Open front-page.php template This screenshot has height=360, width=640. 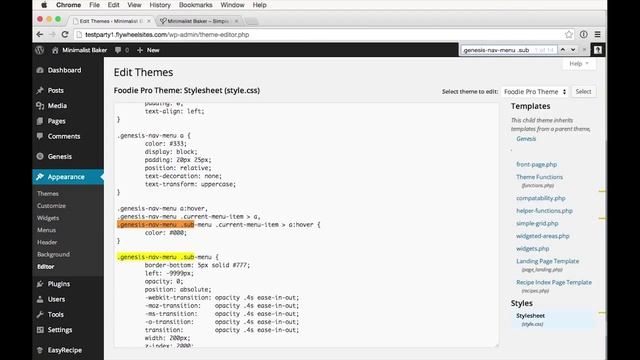point(536,164)
